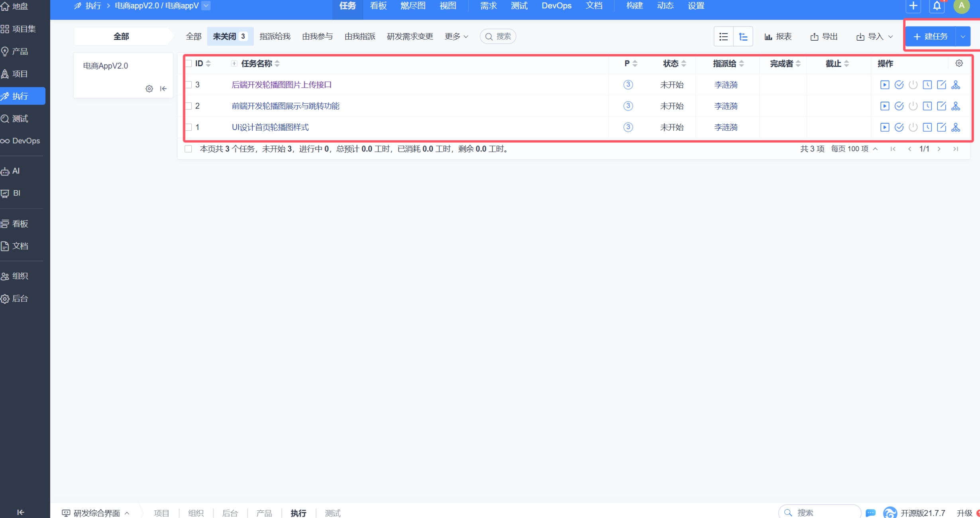Check the checkbox for task 1

189,127
